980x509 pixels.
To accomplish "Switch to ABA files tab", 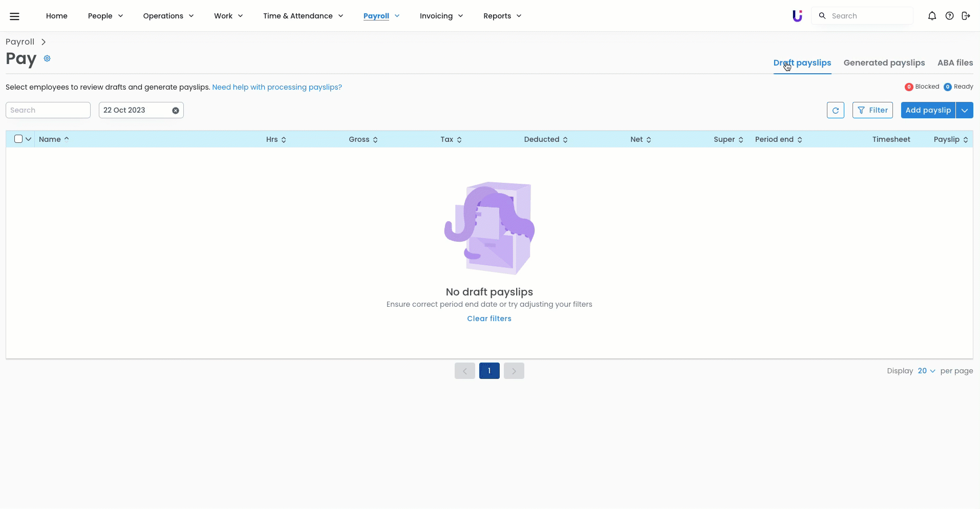I will click(x=955, y=62).
